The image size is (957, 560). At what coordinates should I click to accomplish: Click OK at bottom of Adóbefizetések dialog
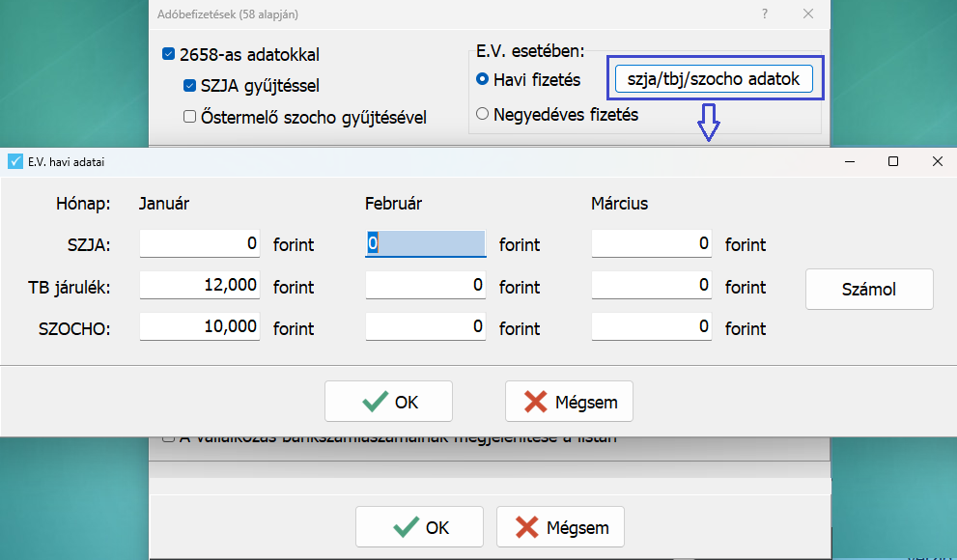pyautogui.click(x=420, y=527)
